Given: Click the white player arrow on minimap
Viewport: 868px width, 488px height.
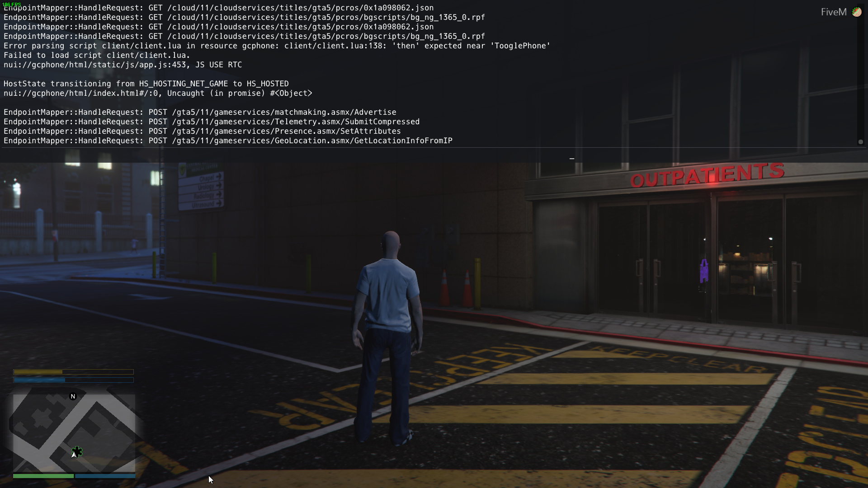Looking at the screenshot, I should tap(74, 455).
